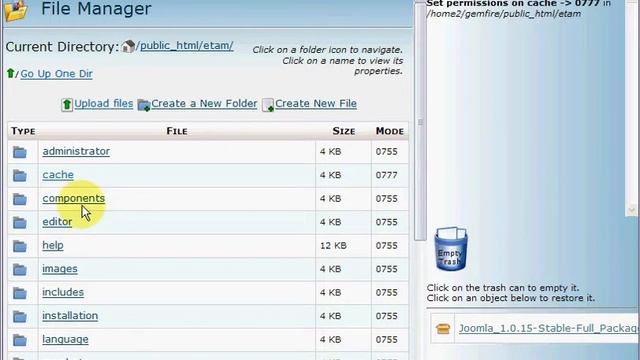The height and width of the screenshot is (360, 640).
Task: Click the images folder icon
Action: [20, 270]
